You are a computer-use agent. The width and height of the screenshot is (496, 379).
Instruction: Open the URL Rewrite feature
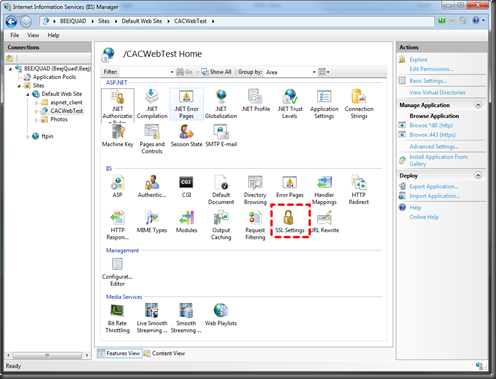(324, 221)
